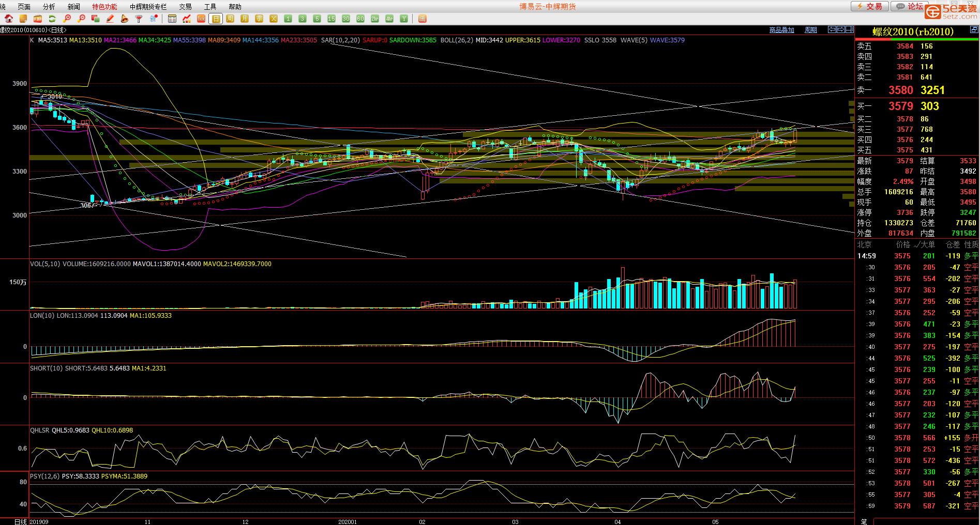Go to previous contract with left arrow
This screenshot has height=525, width=980.
pyautogui.click(x=832, y=29)
